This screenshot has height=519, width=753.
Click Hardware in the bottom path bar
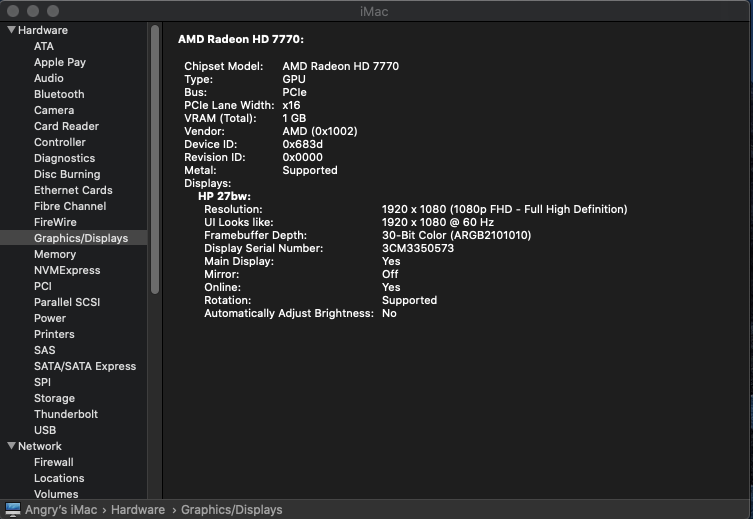coord(138,510)
